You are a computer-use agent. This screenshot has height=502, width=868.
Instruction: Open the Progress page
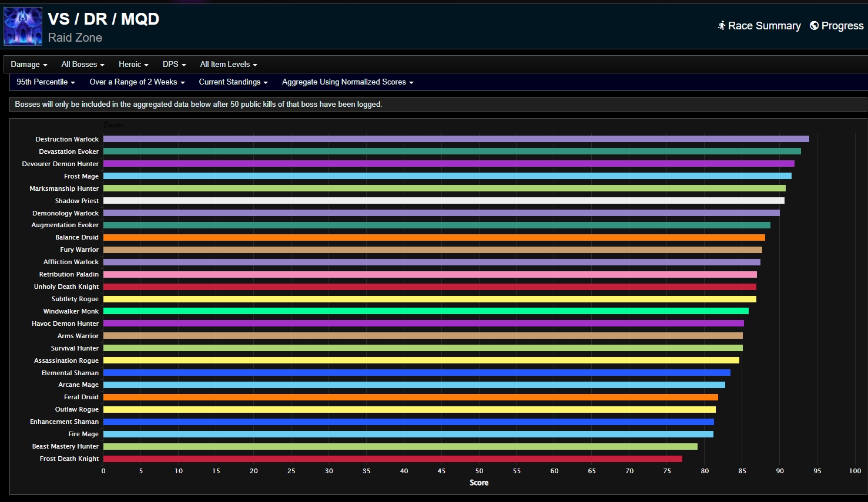837,26
